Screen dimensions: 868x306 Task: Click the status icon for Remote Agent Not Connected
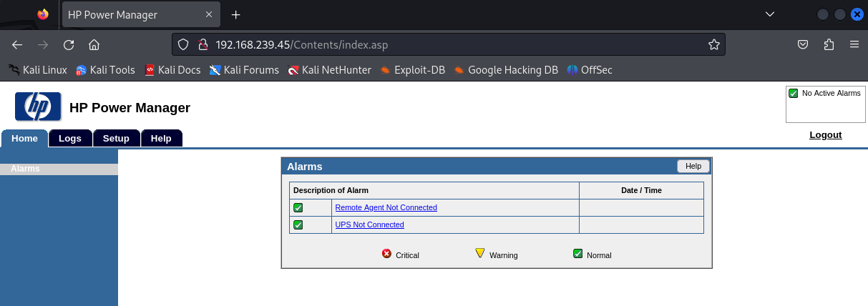pos(298,207)
